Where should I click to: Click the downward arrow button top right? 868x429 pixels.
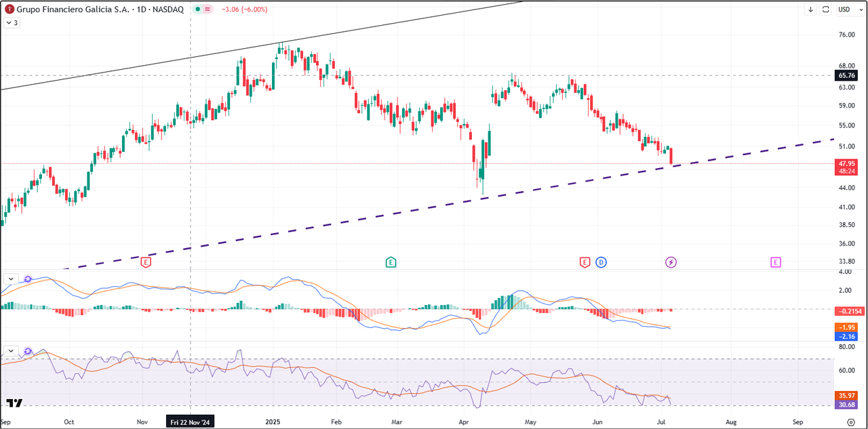[x=810, y=9]
